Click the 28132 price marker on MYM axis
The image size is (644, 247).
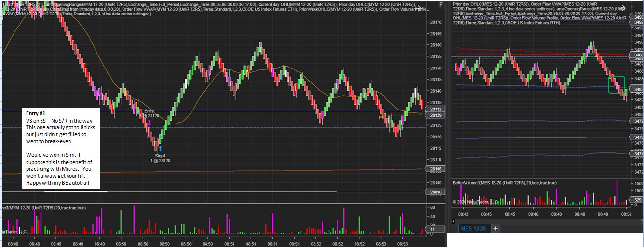click(436, 110)
